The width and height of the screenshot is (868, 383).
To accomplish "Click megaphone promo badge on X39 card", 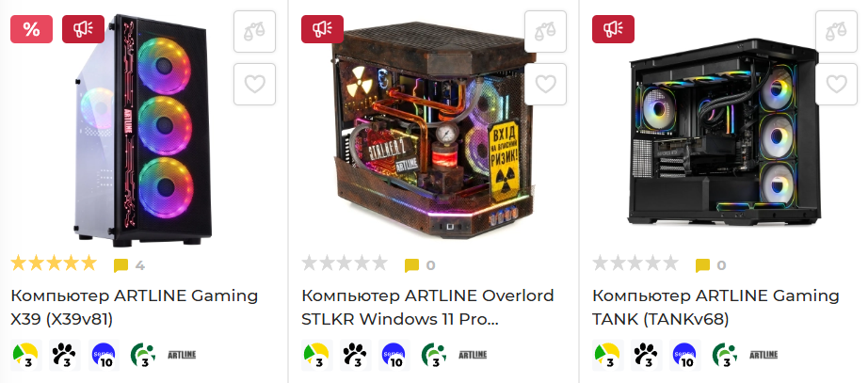I will (83, 29).
